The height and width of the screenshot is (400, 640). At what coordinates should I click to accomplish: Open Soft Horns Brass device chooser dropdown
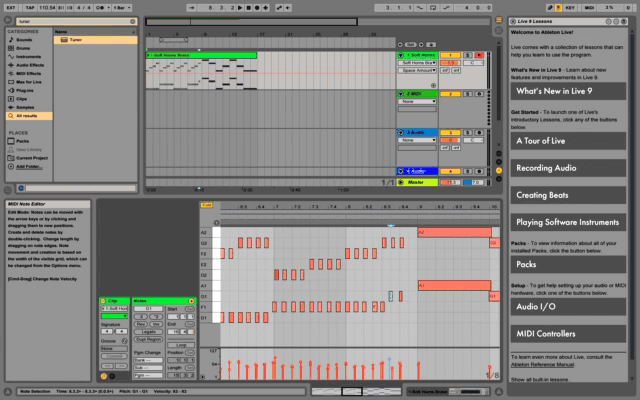coord(417,63)
